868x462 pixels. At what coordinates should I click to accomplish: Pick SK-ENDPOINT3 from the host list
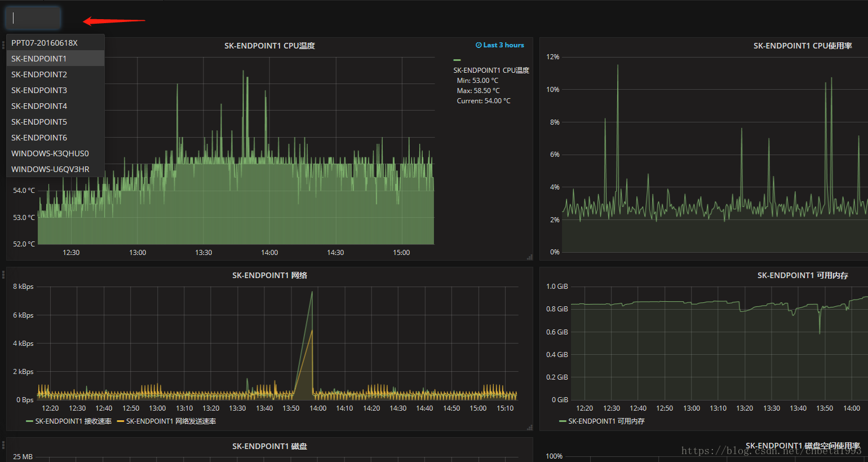(x=55, y=90)
